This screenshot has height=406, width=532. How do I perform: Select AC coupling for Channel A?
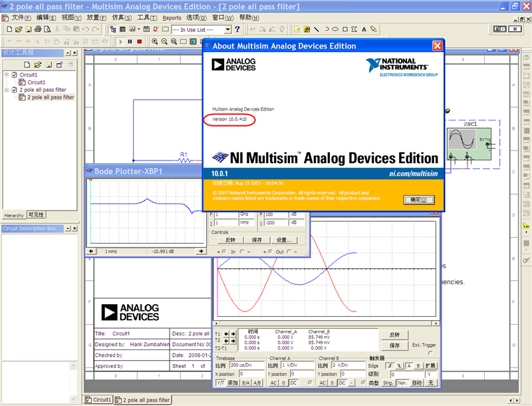(273, 383)
